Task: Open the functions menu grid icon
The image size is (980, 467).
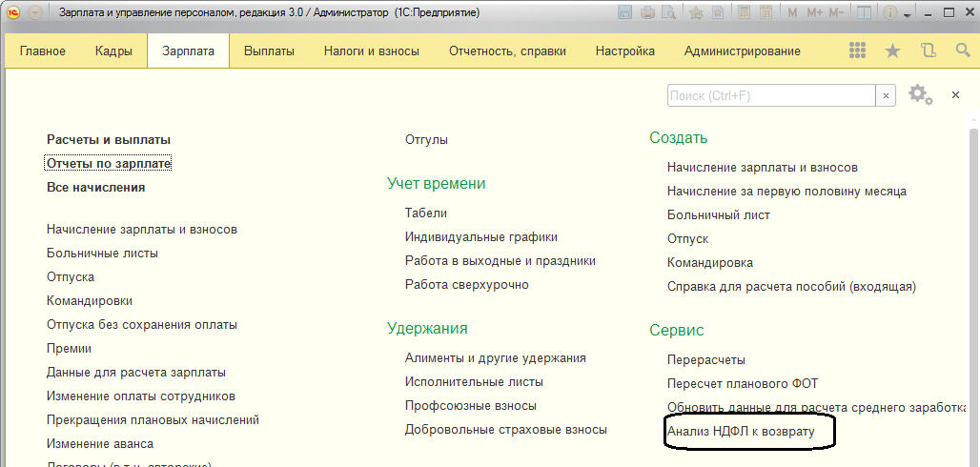Action: click(857, 51)
